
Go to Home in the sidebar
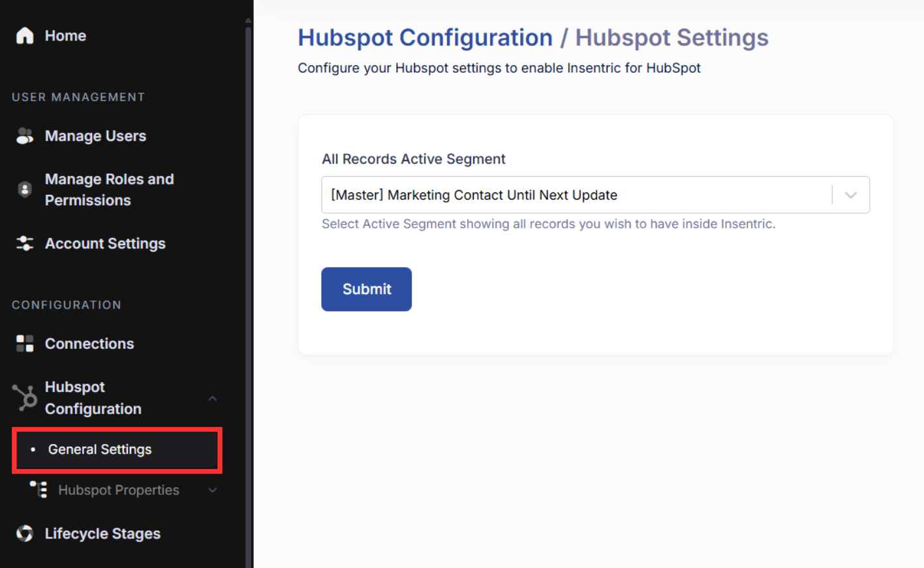65,36
